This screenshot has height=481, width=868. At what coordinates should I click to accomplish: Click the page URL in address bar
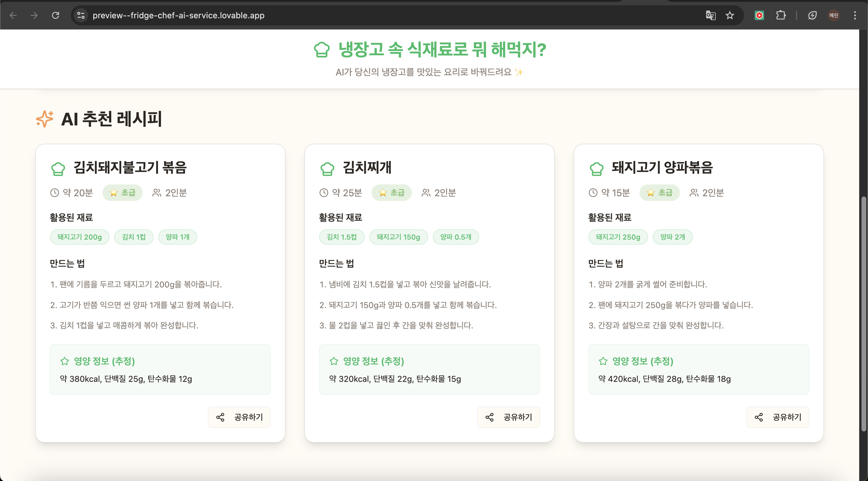179,15
